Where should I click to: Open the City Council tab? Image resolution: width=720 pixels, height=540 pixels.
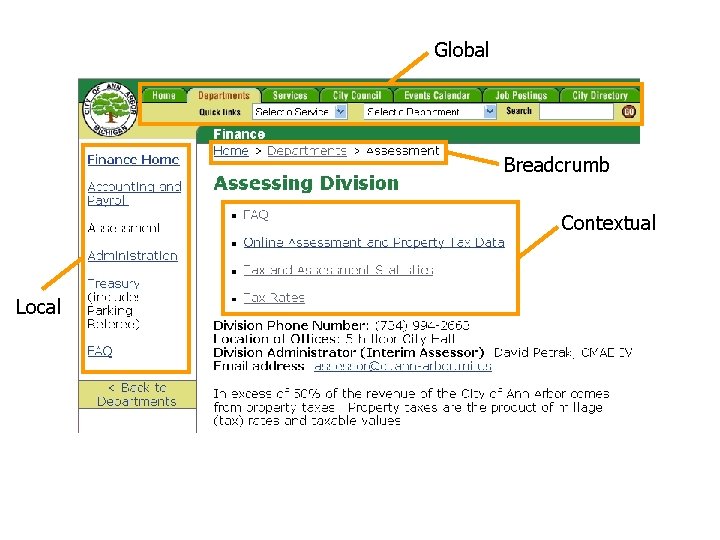click(x=357, y=95)
